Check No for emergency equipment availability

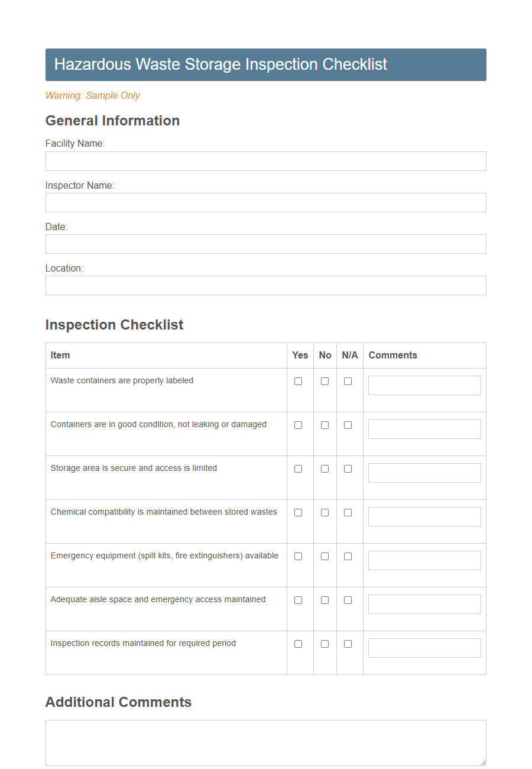click(x=324, y=556)
